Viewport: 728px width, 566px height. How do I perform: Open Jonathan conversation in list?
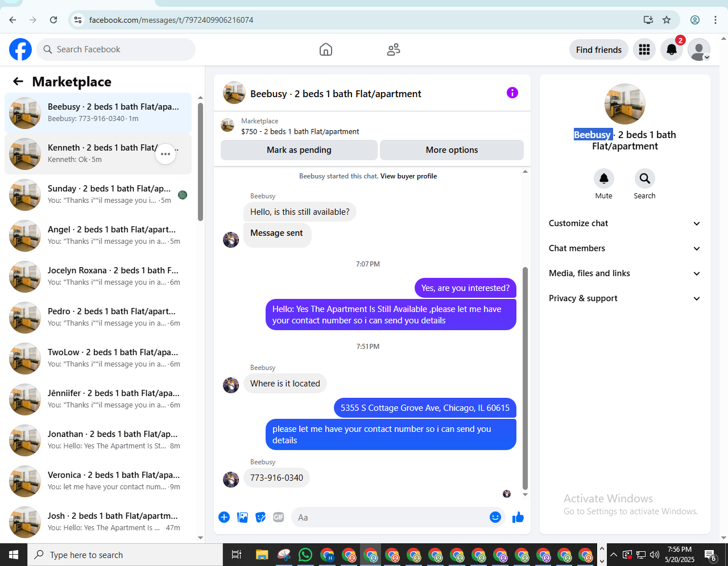coord(98,440)
